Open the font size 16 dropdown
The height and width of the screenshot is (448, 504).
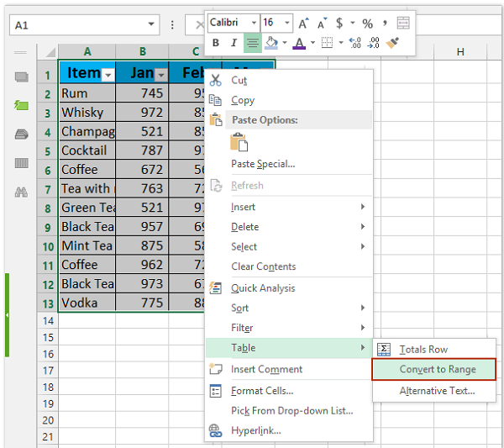tap(287, 23)
